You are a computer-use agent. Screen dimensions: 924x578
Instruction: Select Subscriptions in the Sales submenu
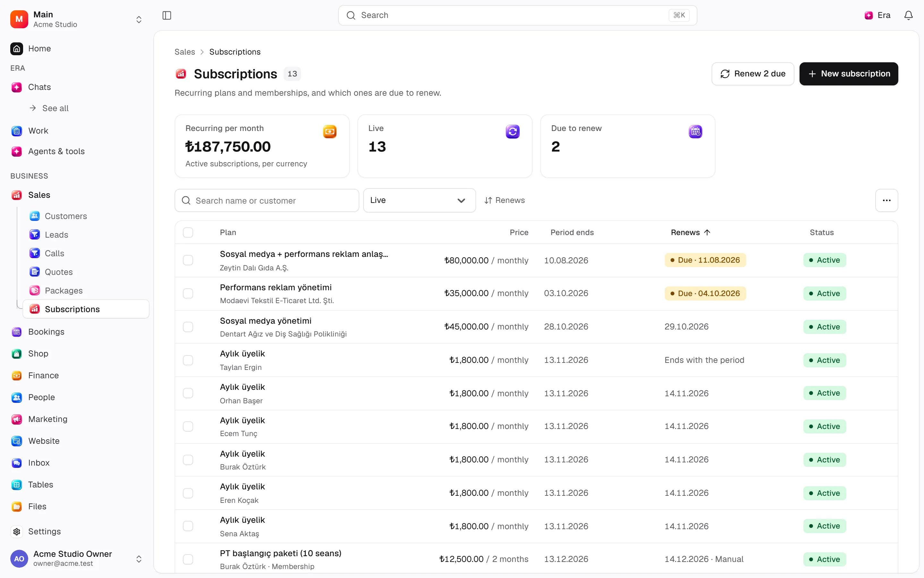pyautogui.click(x=86, y=309)
